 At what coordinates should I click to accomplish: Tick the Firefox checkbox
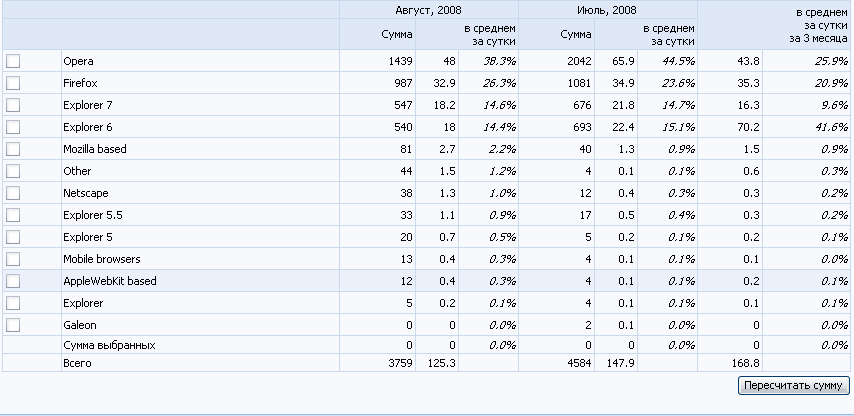[x=13, y=83]
